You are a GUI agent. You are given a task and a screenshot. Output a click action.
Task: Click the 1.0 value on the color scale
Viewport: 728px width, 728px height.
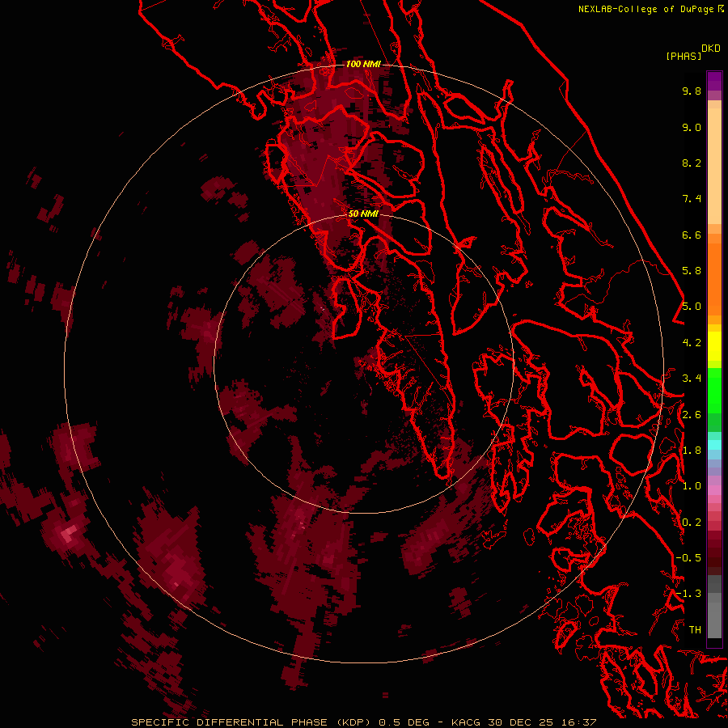(692, 486)
